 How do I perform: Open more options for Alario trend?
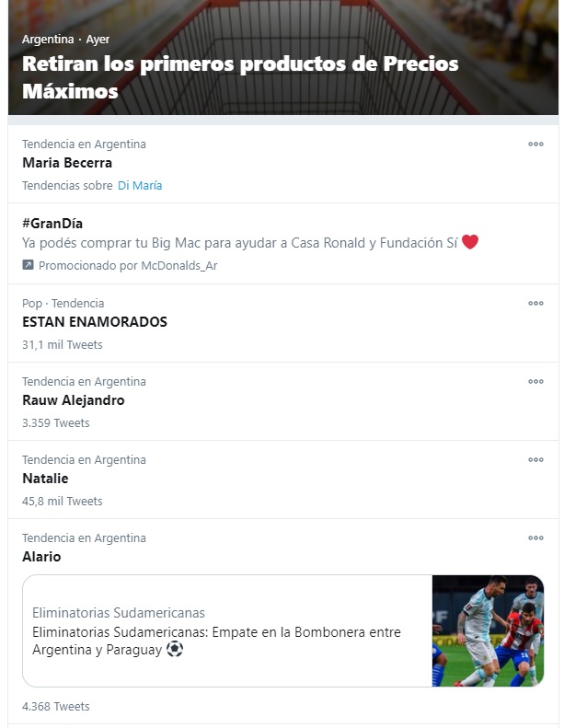tap(535, 538)
